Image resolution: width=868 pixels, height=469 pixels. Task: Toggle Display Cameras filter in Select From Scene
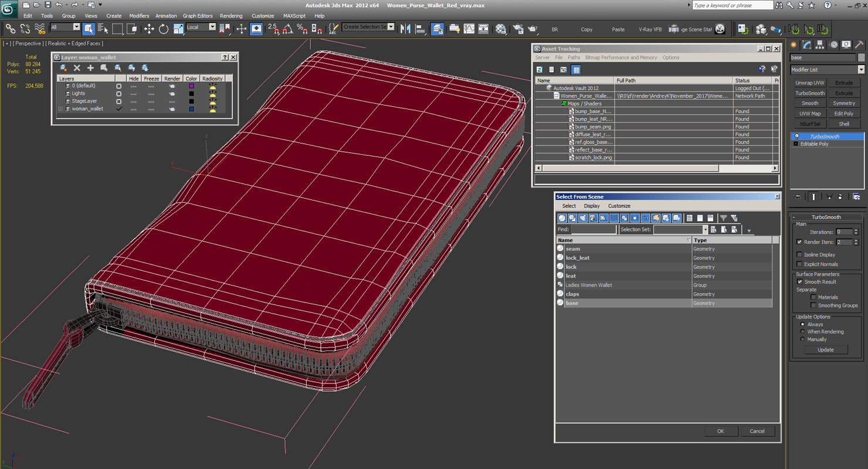point(593,218)
